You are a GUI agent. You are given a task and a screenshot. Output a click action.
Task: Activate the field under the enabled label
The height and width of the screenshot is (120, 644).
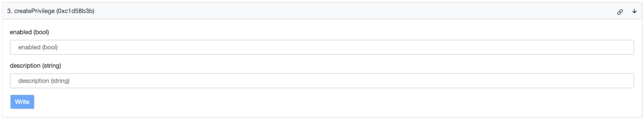pos(322,47)
